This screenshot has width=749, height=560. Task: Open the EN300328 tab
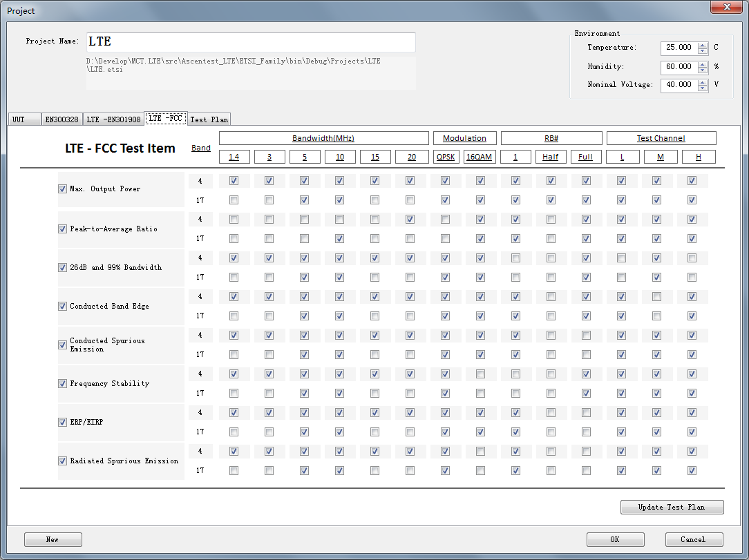point(61,119)
